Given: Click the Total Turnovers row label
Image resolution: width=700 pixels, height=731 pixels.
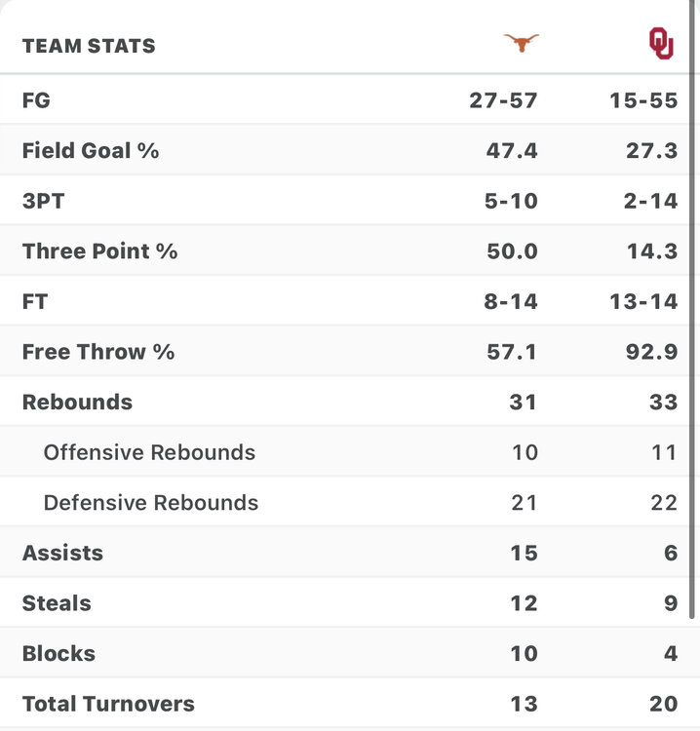Looking at the screenshot, I should [108, 704].
